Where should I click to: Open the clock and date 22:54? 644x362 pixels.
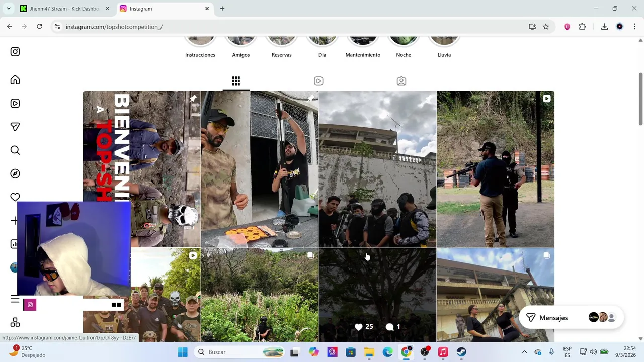click(x=626, y=351)
